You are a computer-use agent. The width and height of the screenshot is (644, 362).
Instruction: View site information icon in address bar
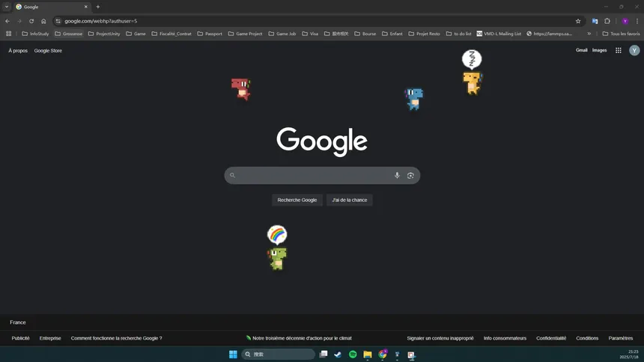click(58, 21)
